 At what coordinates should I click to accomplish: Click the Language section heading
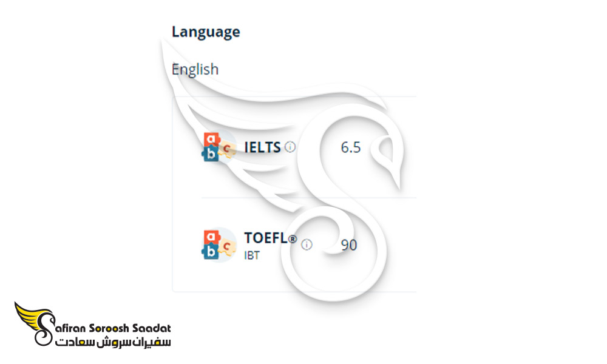tap(206, 32)
